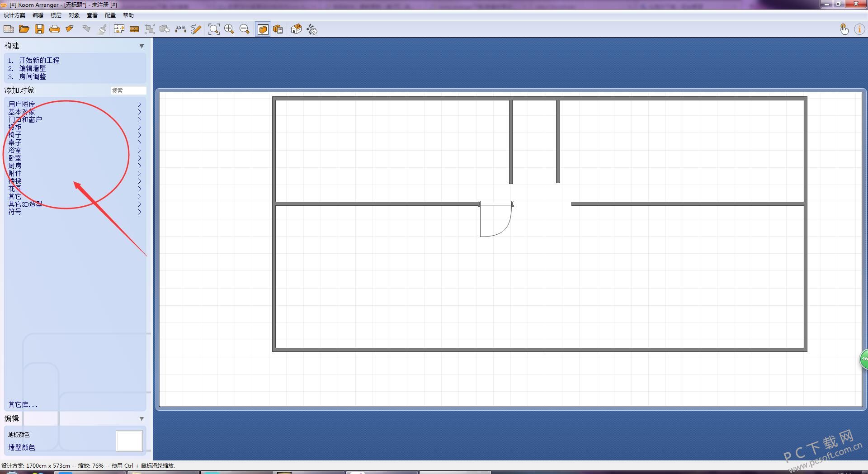Toggle the object view mode button
Screen dimensions: 868x474
(x=263, y=29)
